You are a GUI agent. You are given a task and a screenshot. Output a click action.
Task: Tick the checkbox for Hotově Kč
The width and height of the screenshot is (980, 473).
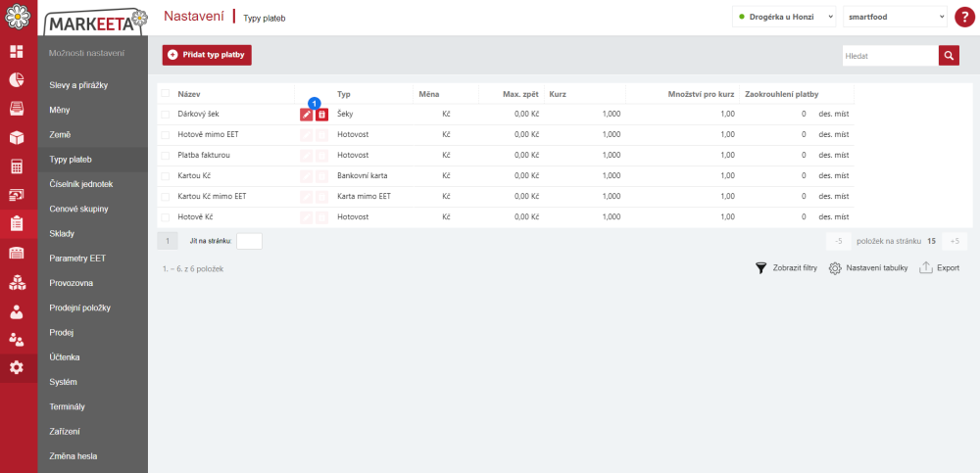pos(165,217)
